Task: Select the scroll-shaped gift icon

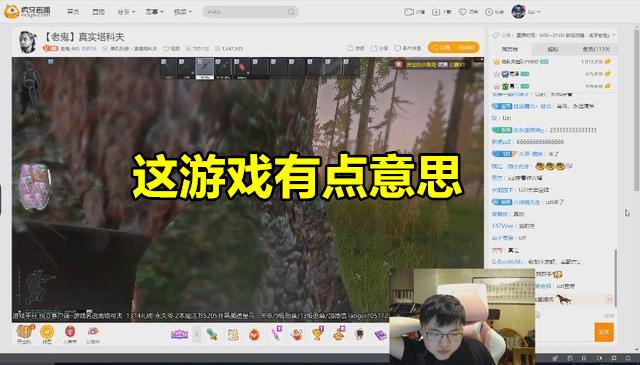Action: 233,335
